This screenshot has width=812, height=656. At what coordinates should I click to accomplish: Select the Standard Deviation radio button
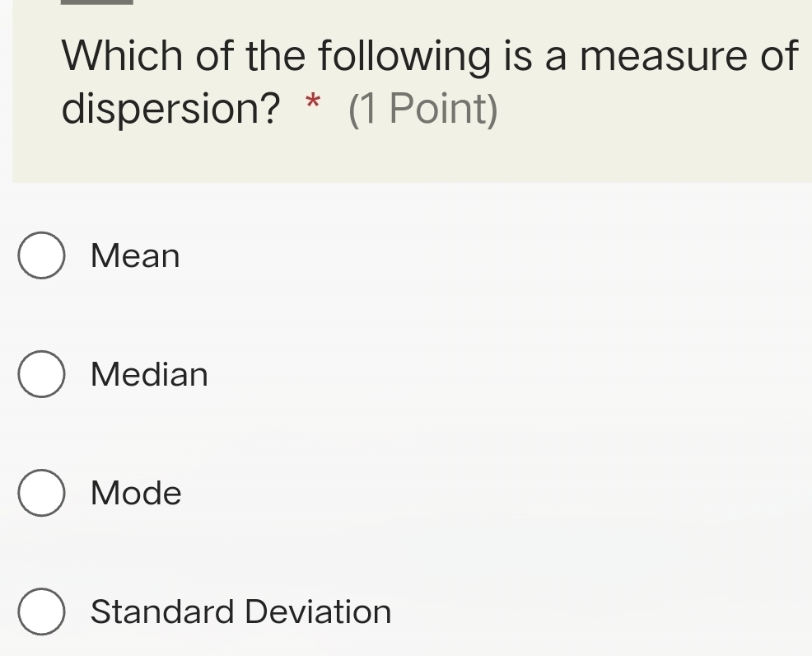coord(41,611)
